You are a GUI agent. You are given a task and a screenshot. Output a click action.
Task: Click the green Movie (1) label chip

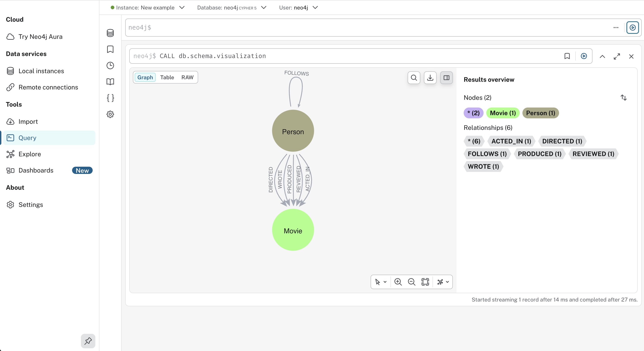[x=503, y=113]
